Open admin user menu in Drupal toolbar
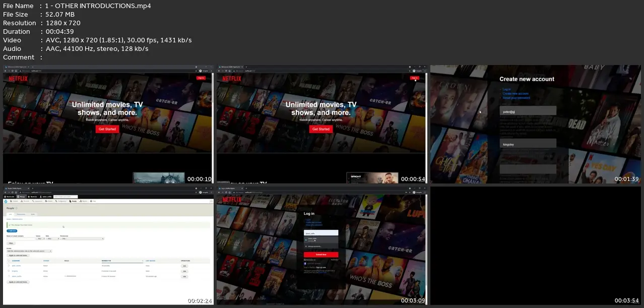644x308 pixels. click(x=45, y=197)
